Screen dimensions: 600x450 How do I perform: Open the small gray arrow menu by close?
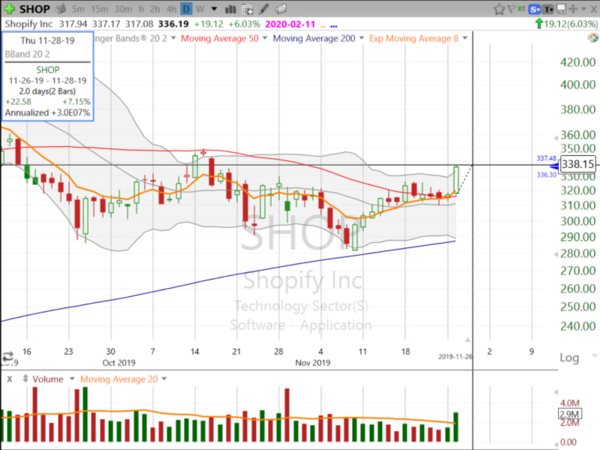coord(584,9)
